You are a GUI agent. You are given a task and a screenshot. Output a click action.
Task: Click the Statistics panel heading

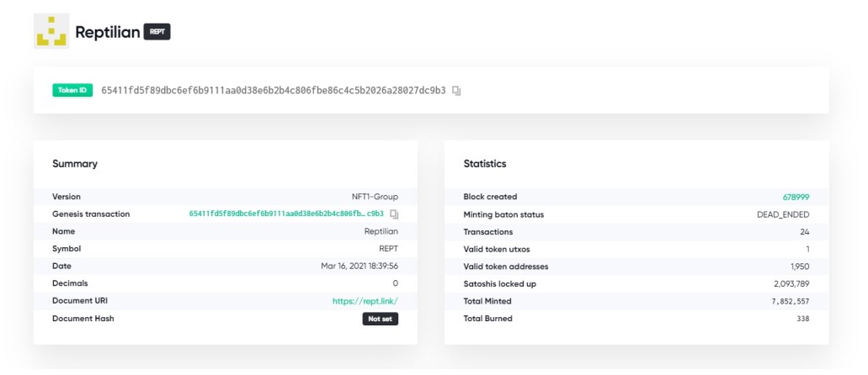pyautogui.click(x=485, y=164)
